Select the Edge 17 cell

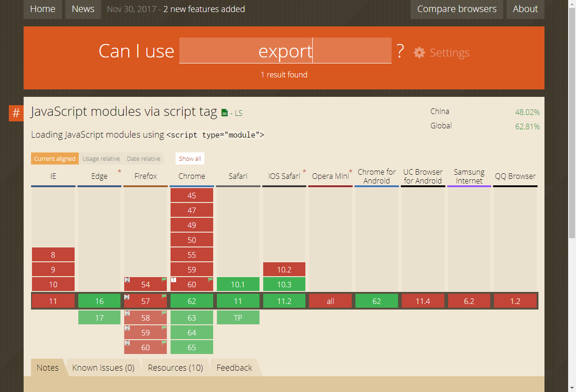(x=100, y=318)
